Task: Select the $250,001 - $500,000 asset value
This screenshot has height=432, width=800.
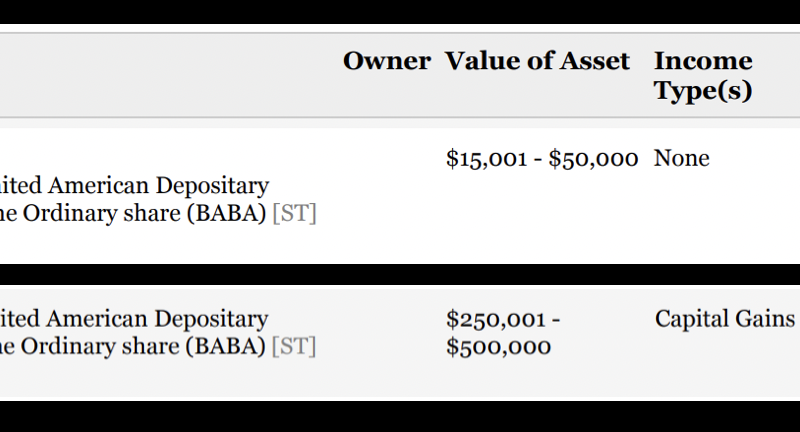Action: click(x=503, y=333)
